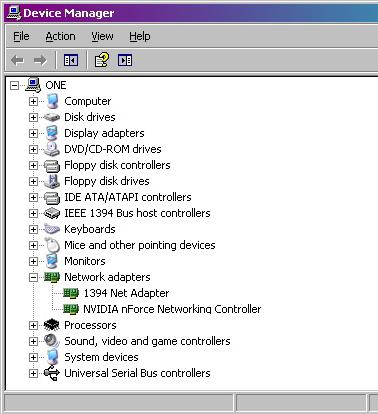Select NVIDIA nForce Networking Controller entry
378x414 pixels.
point(172,309)
